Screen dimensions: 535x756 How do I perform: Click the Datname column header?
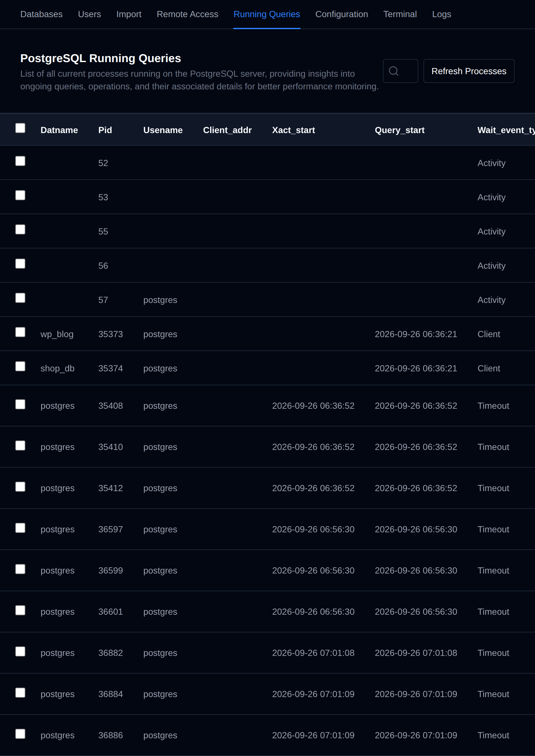59,130
